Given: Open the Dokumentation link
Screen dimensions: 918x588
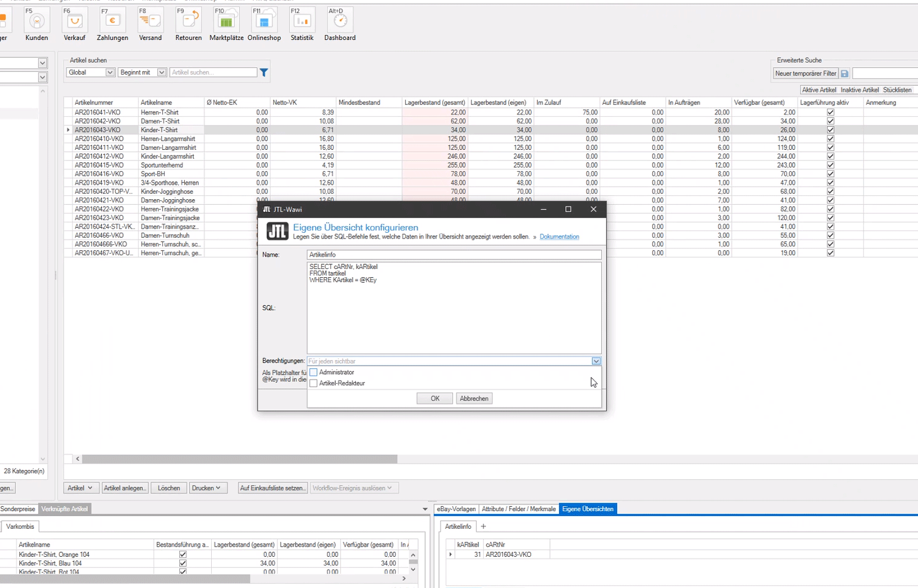Looking at the screenshot, I should click(559, 237).
